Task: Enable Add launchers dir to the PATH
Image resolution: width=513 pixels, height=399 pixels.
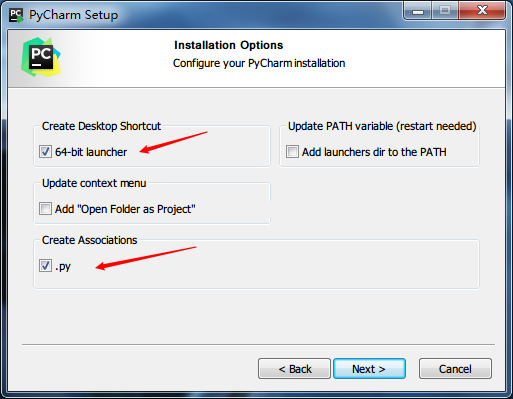Action: point(292,152)
